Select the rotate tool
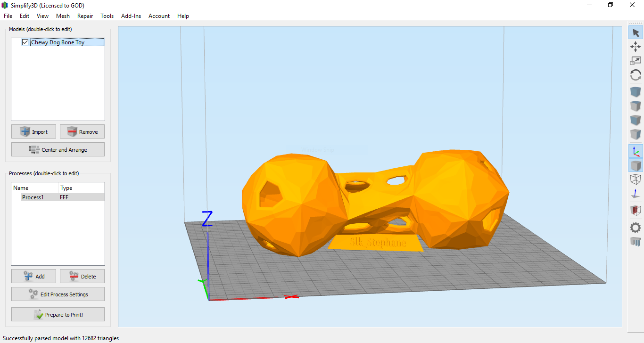644x343 pixels. [x=636, y=75]
